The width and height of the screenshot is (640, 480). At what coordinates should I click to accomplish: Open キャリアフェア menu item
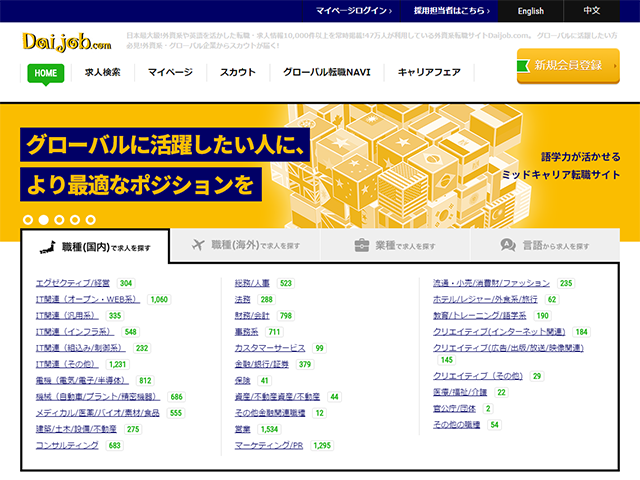coord(429,73)
